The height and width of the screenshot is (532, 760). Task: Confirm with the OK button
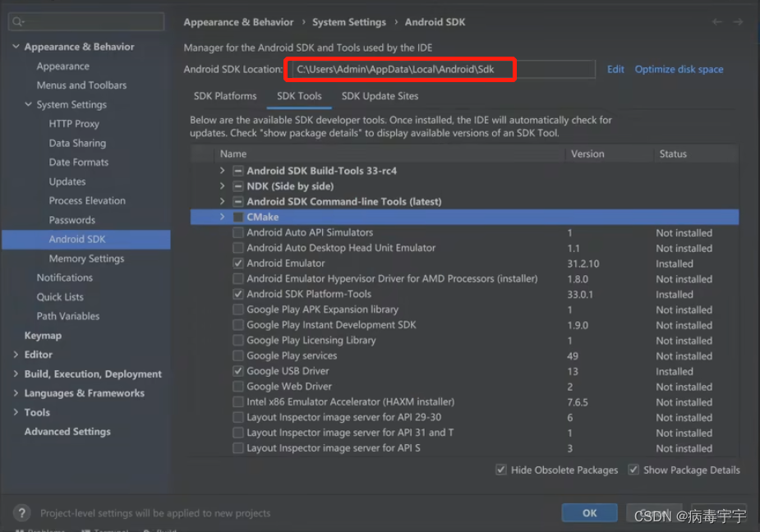(589, 512)
